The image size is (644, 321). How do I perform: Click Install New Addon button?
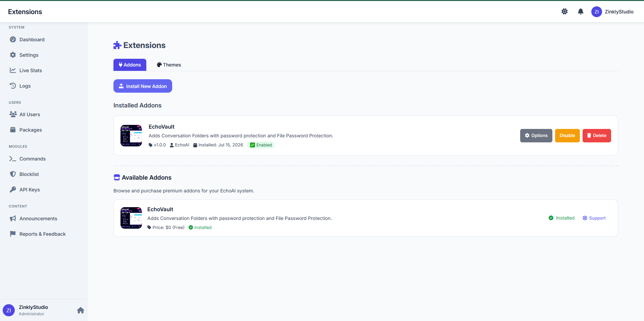click(x=143, y=86)
